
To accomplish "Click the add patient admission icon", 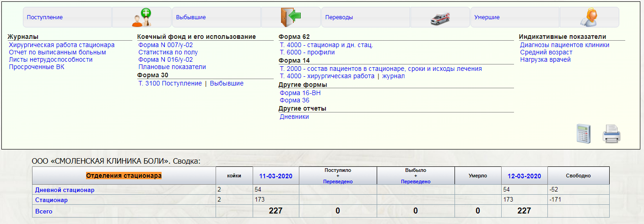I will click(x=141, y=17).
